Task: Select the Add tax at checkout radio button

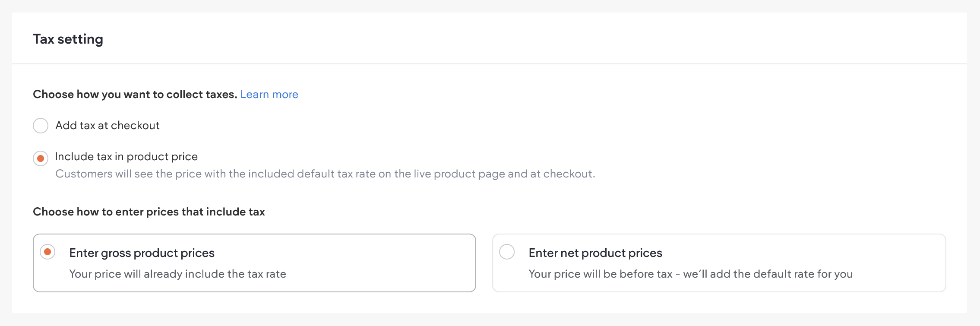Action: [x=41, y=126]
